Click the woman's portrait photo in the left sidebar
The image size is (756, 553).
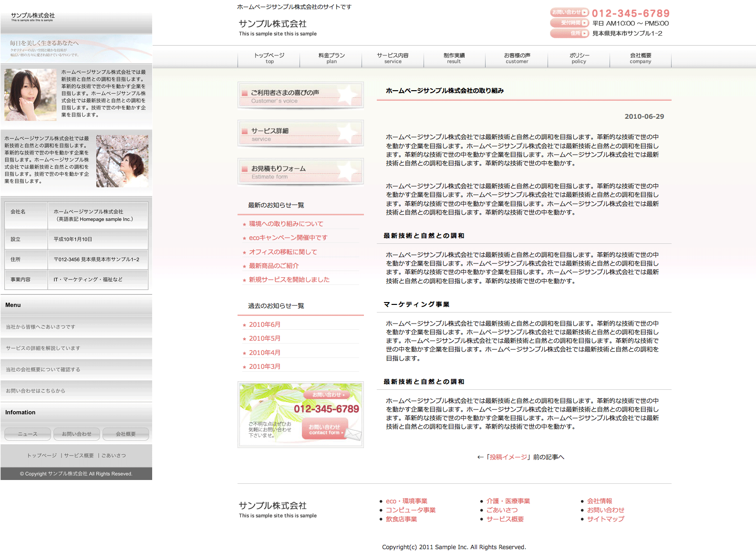pos(31,94)
